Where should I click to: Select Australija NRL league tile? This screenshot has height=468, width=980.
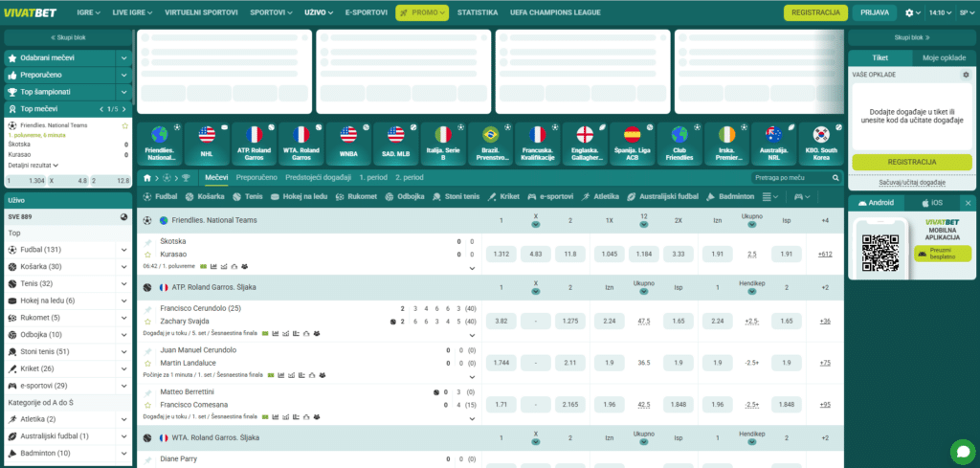tap(773, 144)
